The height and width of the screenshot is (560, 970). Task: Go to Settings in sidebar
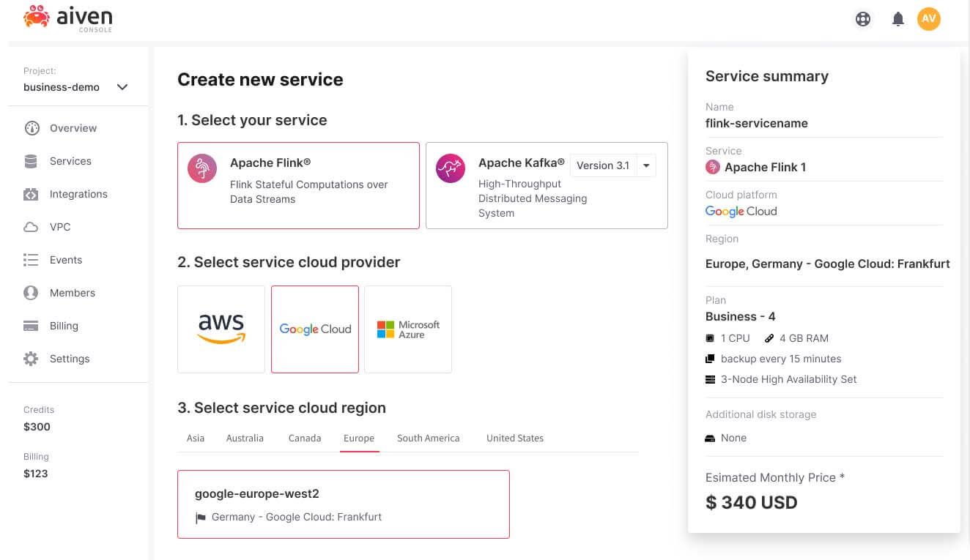click(70, 359)
